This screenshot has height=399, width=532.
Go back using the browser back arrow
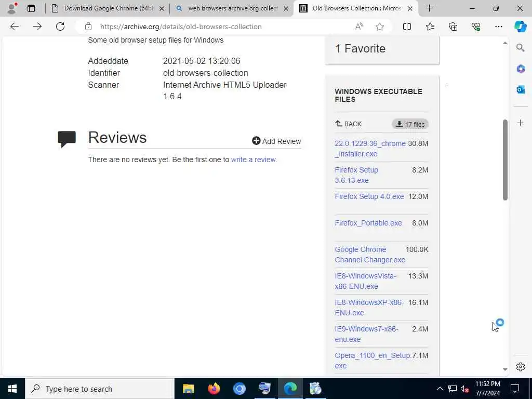(14, 26)
